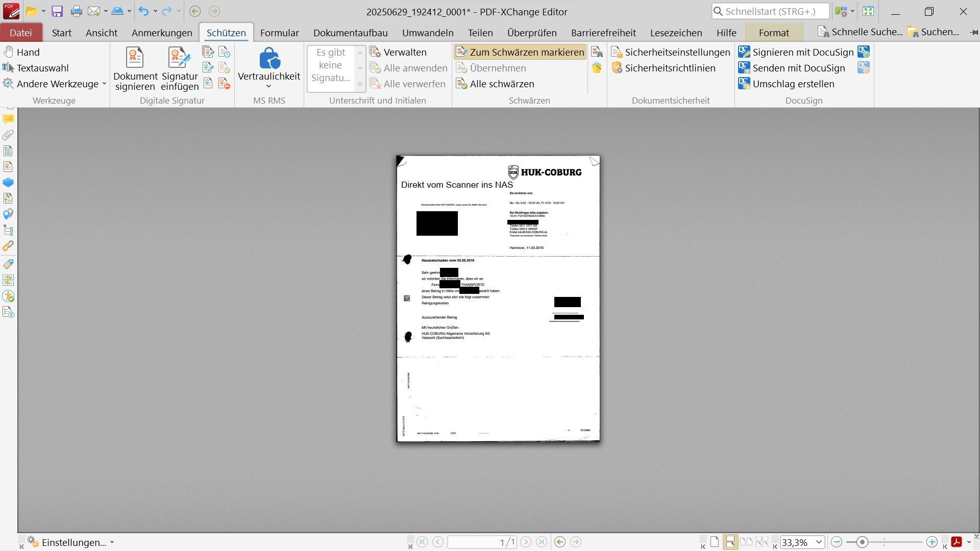This screenshot has height=551, width=980.
Task: Open the Datei menu
Action: [21, 33]
